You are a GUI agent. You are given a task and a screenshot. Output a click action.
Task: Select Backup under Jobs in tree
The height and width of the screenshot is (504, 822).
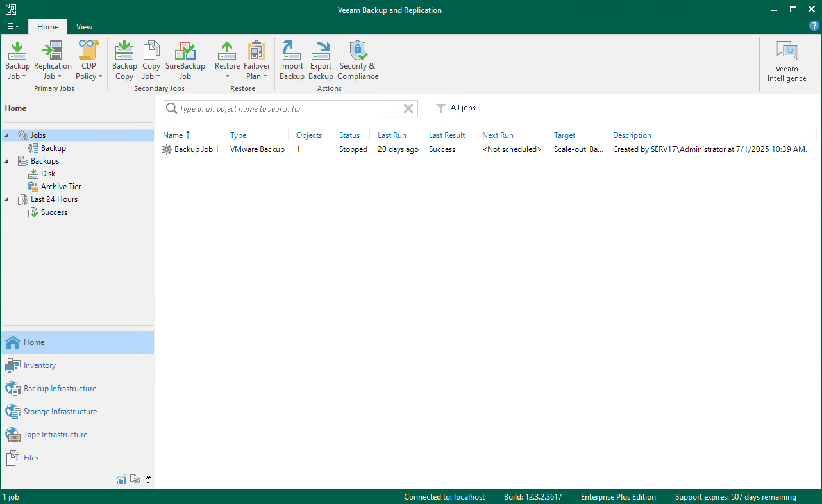pyautogui.click(x=53, y=148)
